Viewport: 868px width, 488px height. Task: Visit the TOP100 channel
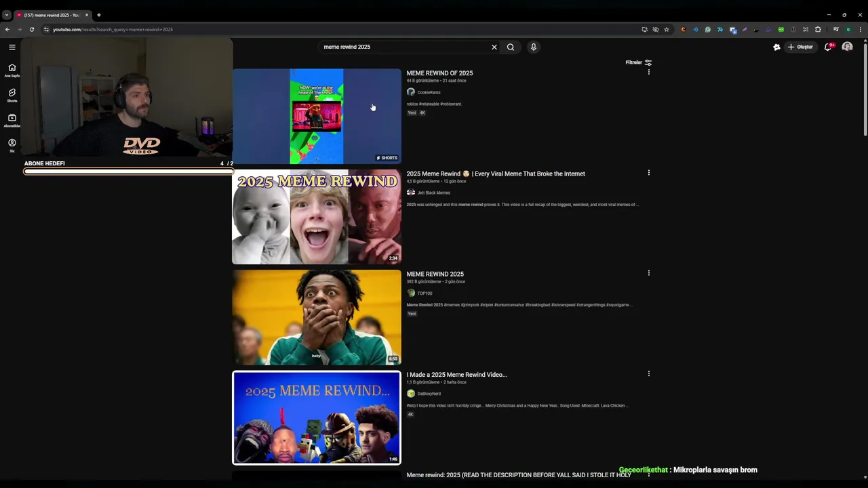(425, 293)
